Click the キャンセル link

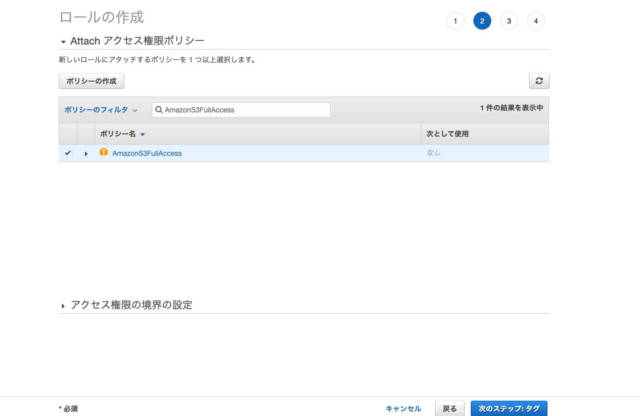pyautogui.click(x=403, y=408)
